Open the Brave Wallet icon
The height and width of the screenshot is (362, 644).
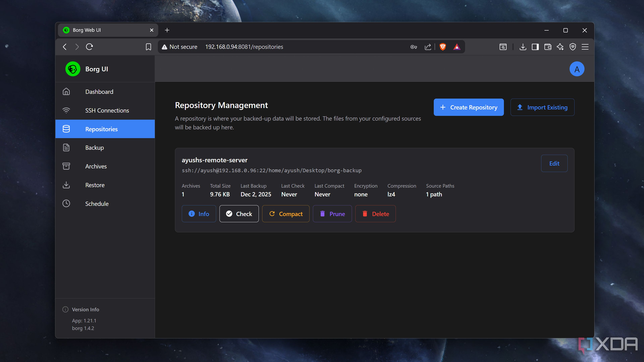tap(548, 47)
